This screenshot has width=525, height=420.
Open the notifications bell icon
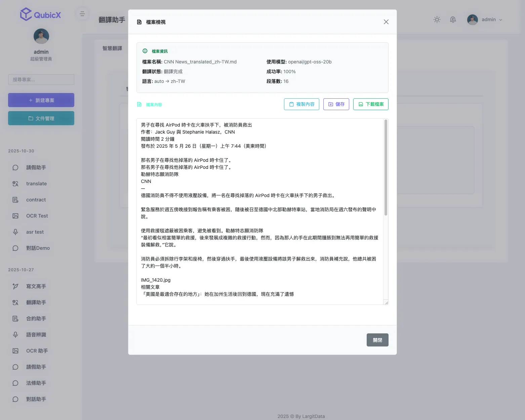[453, 19]
